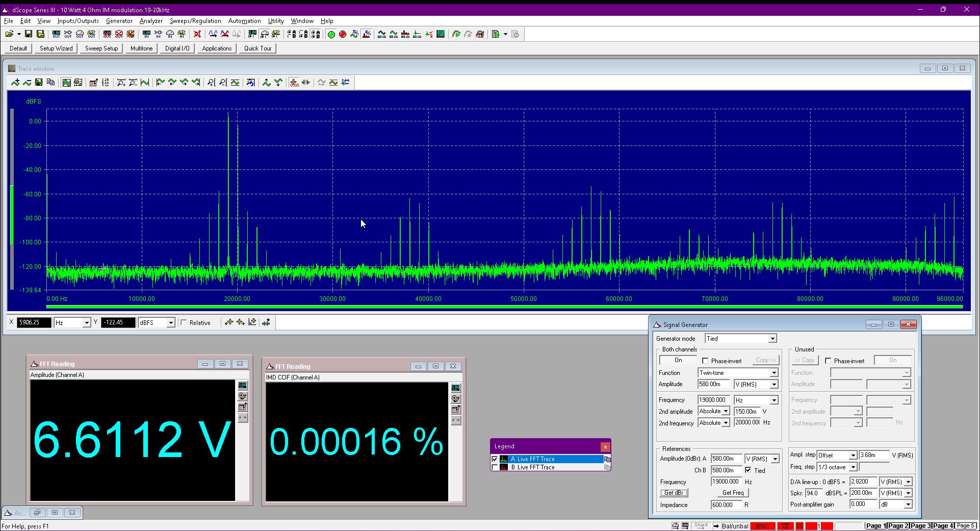The height and width of the screenshot is (531, 980).
Task: Uncheck 'A Live FFT Trace' in Legend
Action: pyautogui.click(x=495, y=459)
